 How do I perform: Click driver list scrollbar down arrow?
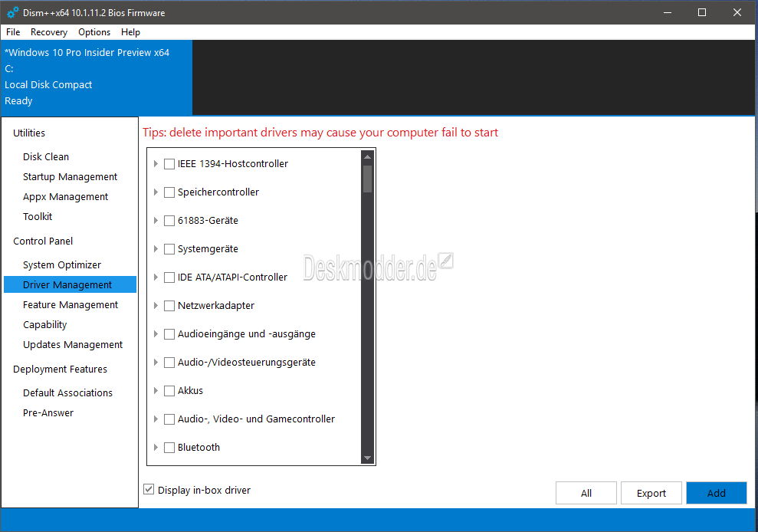tap(367, 458)
